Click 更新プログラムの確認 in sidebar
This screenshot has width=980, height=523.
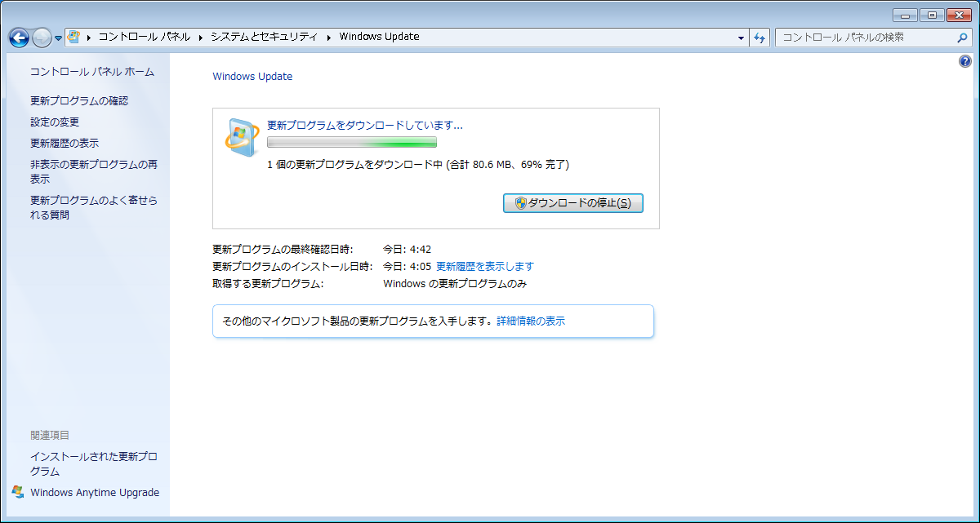79,101
